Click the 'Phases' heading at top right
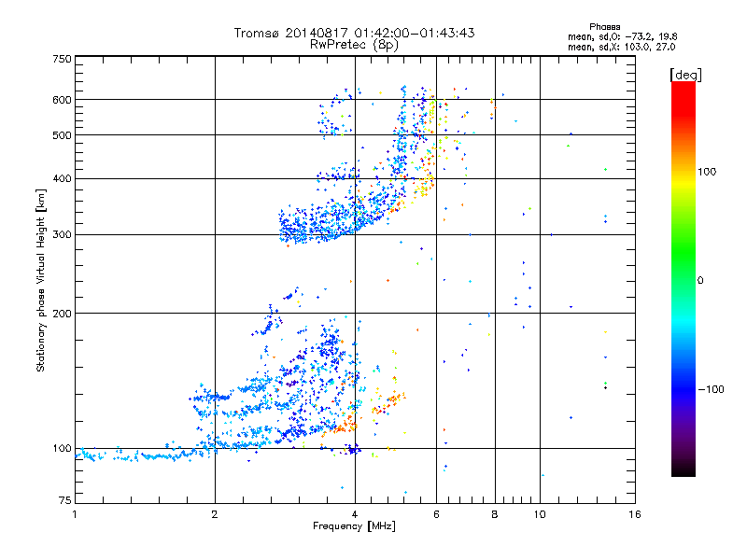 (604, 27)
